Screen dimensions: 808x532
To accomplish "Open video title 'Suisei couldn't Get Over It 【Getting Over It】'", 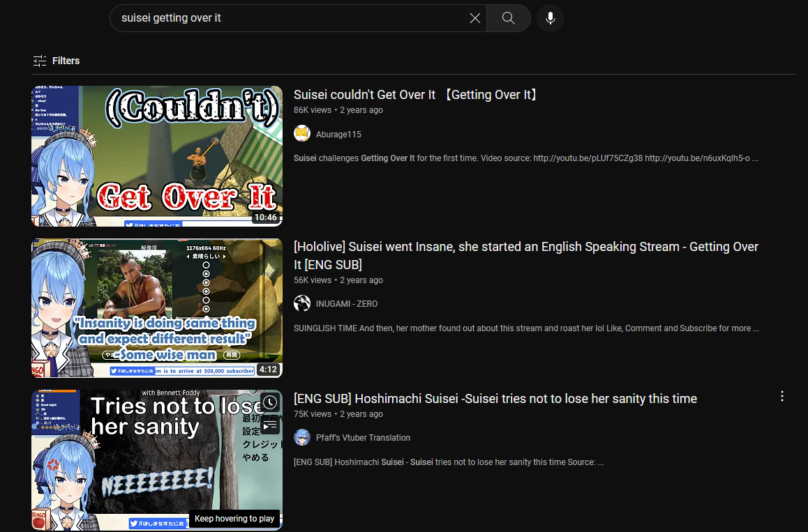I will [416, 95].
